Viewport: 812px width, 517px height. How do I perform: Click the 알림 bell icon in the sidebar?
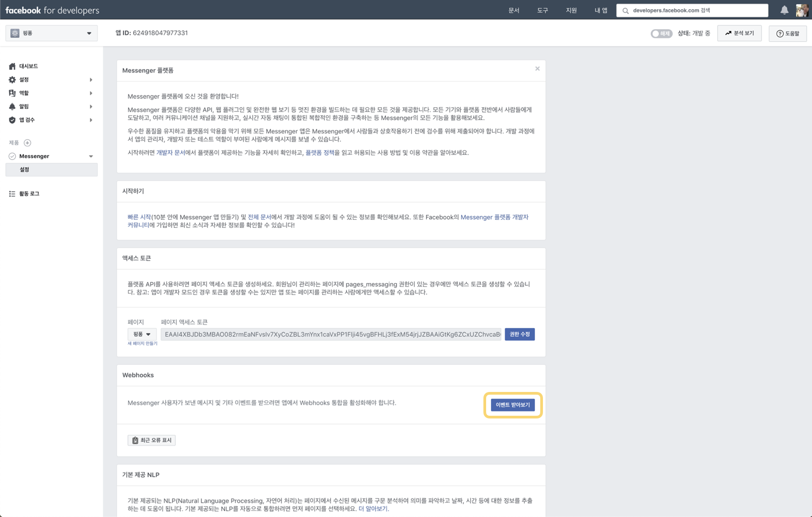[12, 107]
